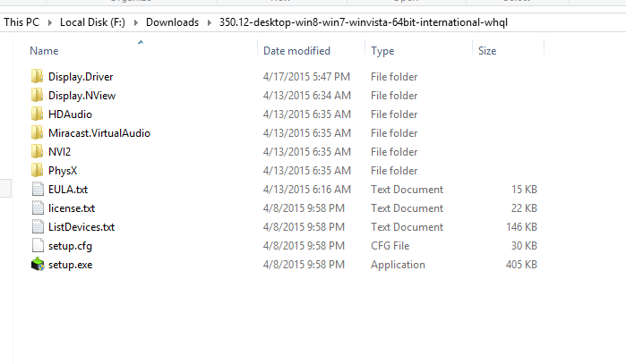The width and height of the screenshot is (626, 364).
Task: Navigate to Local Disk (F:) breadcrumb
Action: pos(92,22)
